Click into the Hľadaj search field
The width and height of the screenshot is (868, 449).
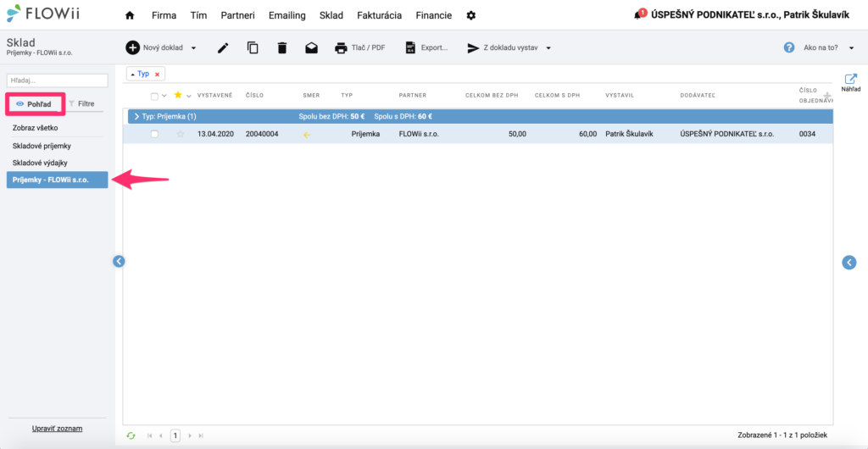point(57,80)
